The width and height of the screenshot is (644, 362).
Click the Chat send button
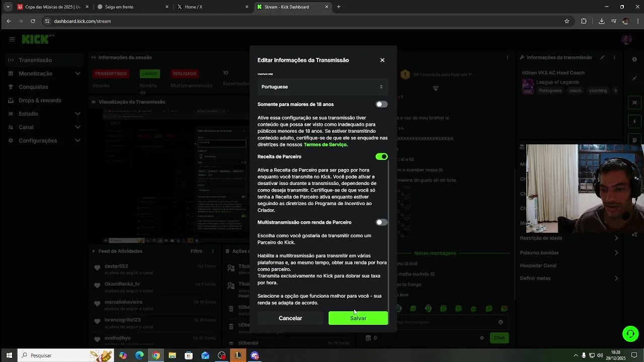(499, 338)
